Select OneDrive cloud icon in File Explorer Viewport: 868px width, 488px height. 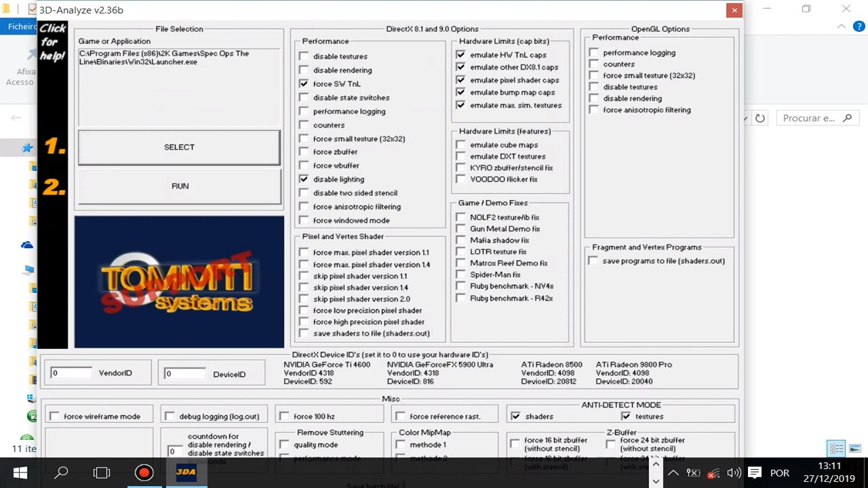coord(27,245)
